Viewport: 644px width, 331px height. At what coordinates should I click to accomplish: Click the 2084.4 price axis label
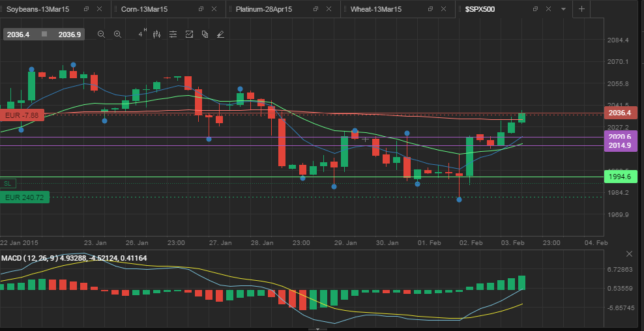coord(618,40)
